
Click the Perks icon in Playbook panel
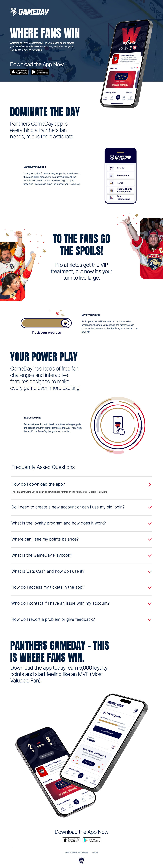click(x=112, y=183)
